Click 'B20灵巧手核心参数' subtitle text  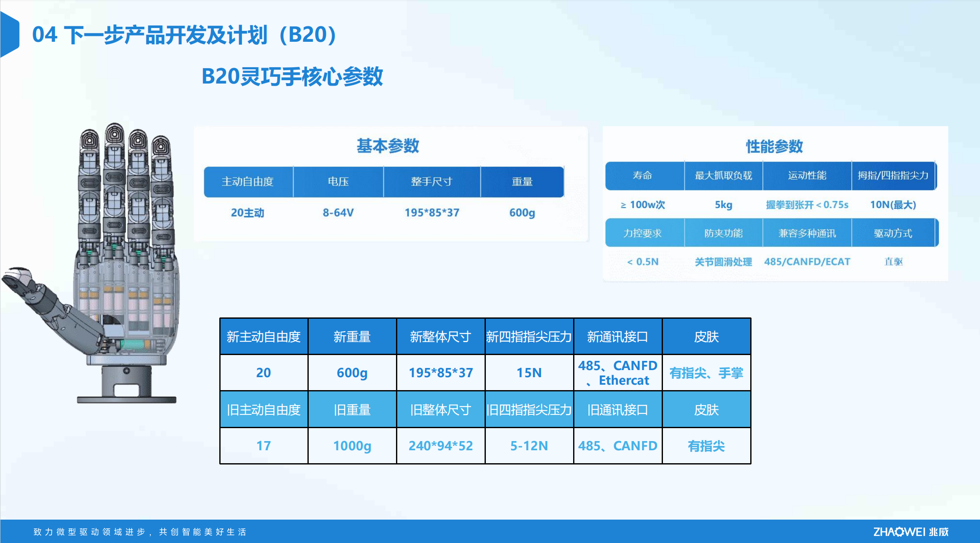tap(292, 77)
